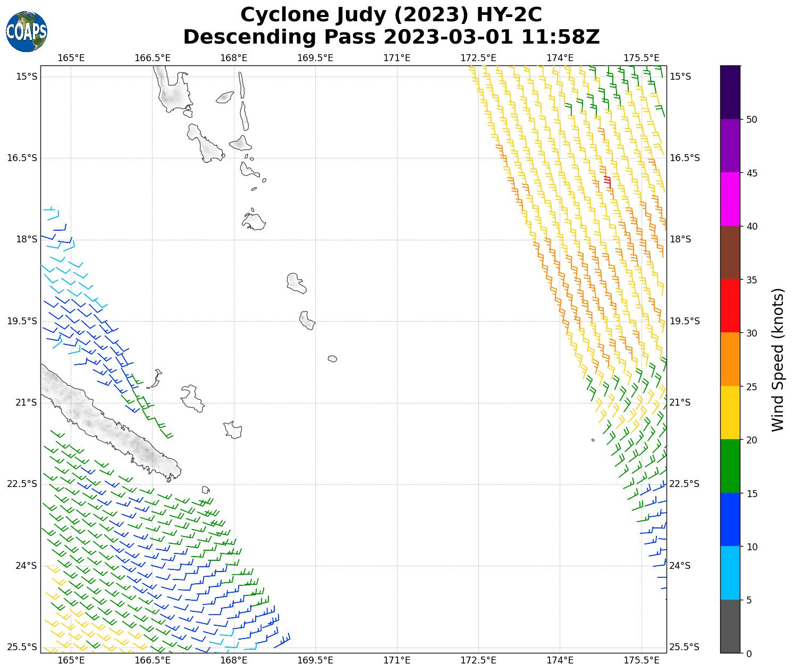Click the 168°E label on bottom axis
Viewport: 793px width, 672px height.
coord(233,660)
